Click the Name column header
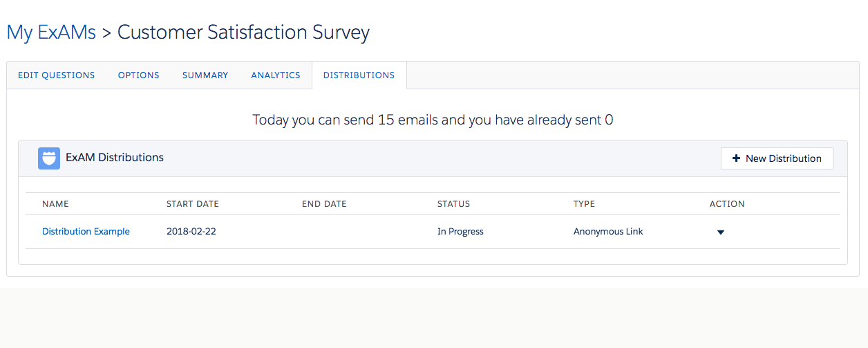The height and width of the screenshot is (348, 868). tap(55, 204)
